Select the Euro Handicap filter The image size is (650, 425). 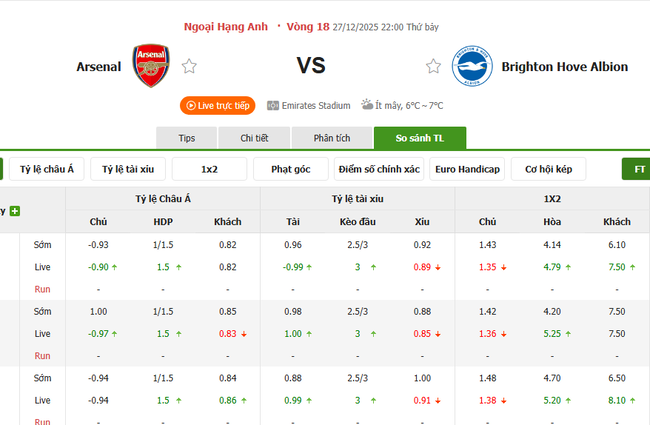[x=467, y=169]
